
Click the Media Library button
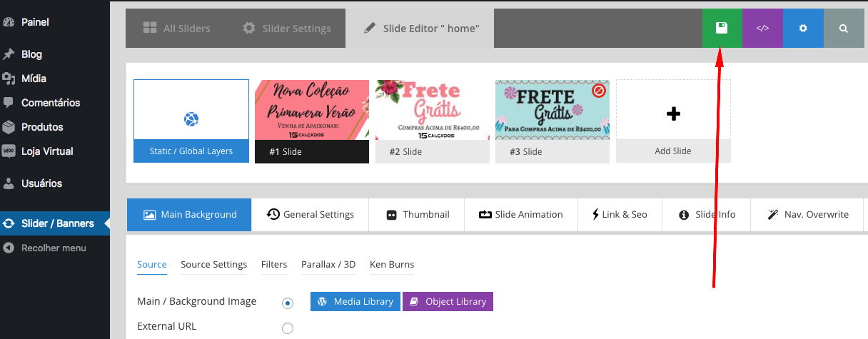(355, 302)
